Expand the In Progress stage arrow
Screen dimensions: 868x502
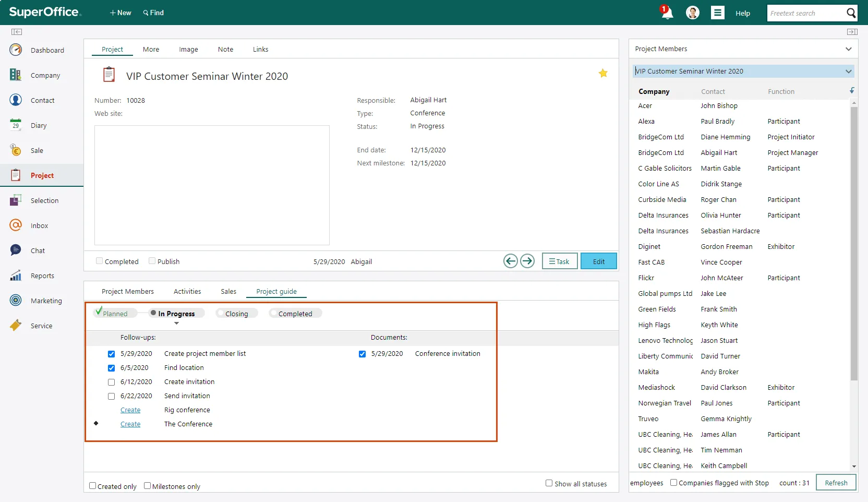click(x=176, y=324)
